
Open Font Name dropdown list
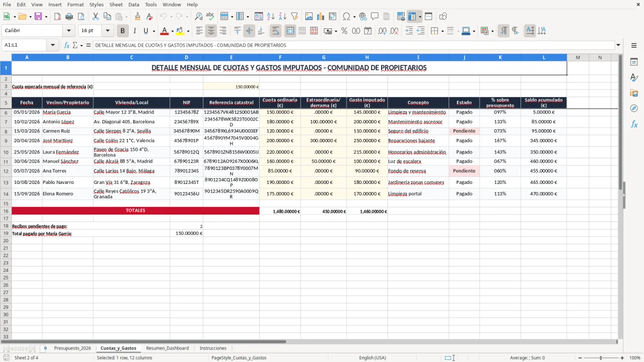tap(69, 31)
